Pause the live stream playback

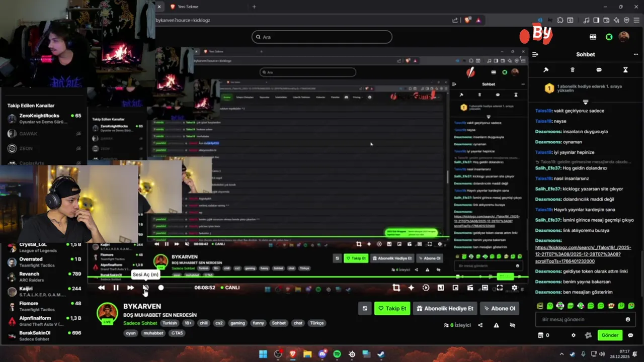[x=116, y=288]
